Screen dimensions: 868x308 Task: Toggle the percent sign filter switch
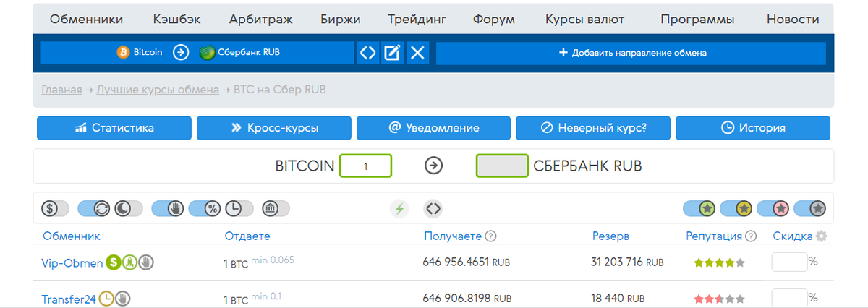(x=205, y=209)
